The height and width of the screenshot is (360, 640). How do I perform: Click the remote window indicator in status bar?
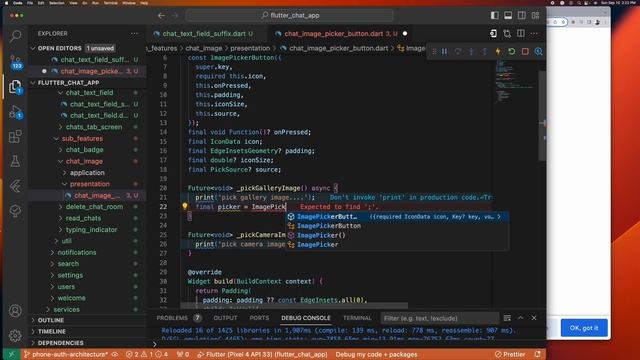click(11, 354)
